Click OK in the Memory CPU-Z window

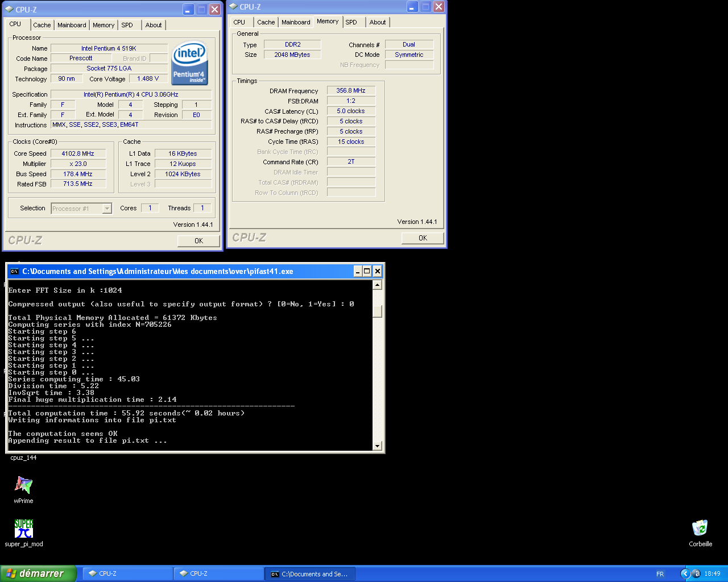pyautogui.click(x=423, y=238)
